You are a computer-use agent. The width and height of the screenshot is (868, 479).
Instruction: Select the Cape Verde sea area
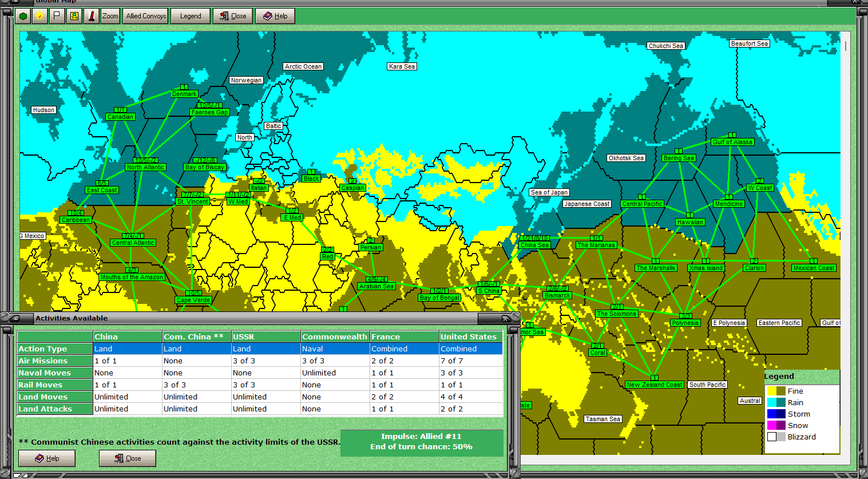pos(193,300)
